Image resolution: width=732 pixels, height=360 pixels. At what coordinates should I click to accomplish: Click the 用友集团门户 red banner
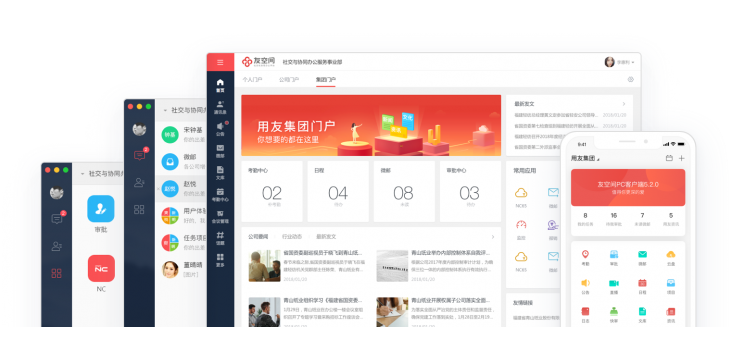tap(371, 126)
